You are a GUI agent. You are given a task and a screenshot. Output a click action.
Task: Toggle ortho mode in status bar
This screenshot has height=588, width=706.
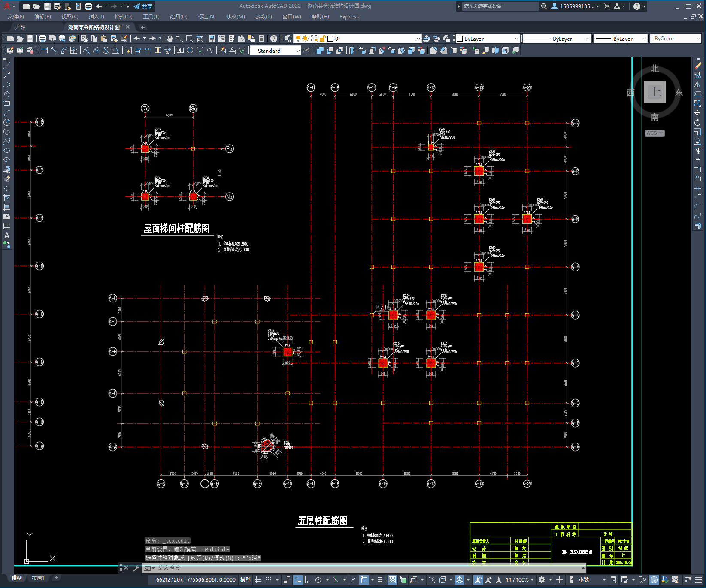(308, 580)
